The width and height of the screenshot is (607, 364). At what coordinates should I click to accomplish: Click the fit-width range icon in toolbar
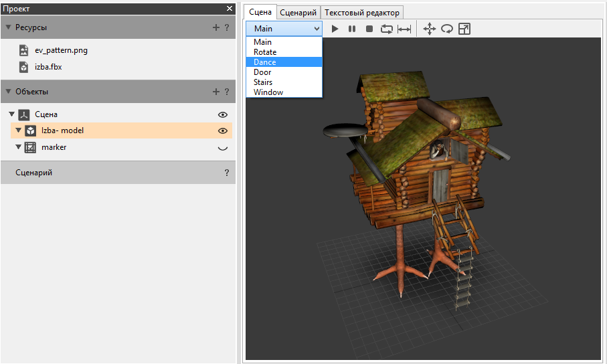(x=404, y=29)
